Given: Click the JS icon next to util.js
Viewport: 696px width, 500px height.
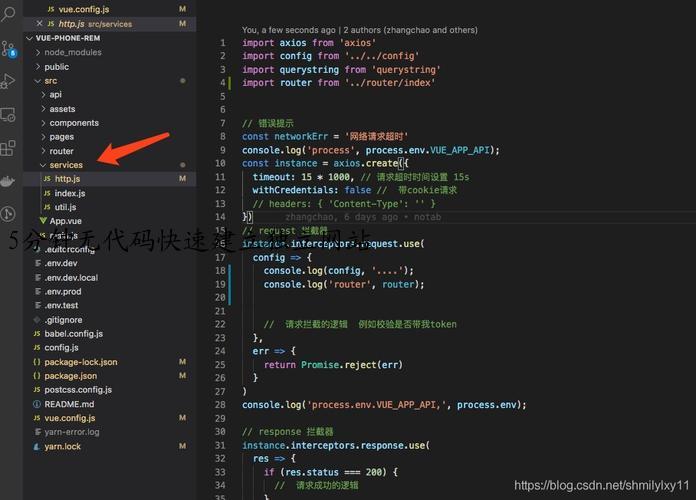Looking at the screenshot, I should point(47,207).
